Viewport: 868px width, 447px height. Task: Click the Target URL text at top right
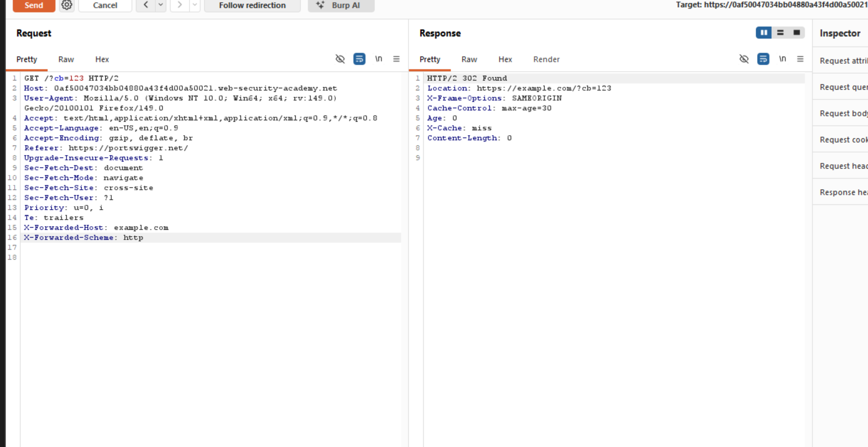[772, 5]
